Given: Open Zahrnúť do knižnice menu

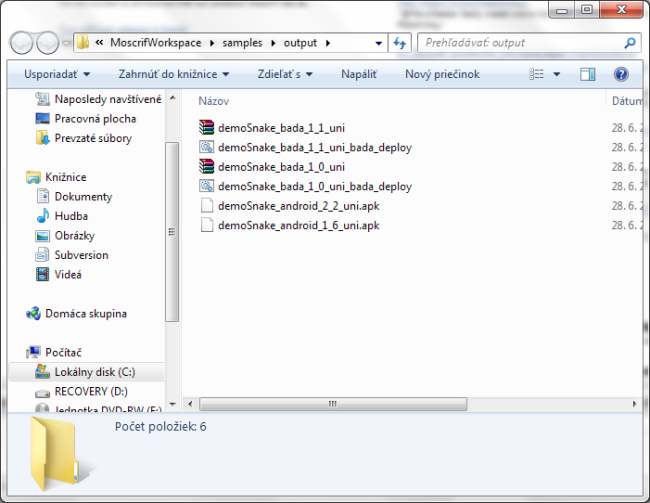Looking at the screenshot, I should click(x=174, y=74).
